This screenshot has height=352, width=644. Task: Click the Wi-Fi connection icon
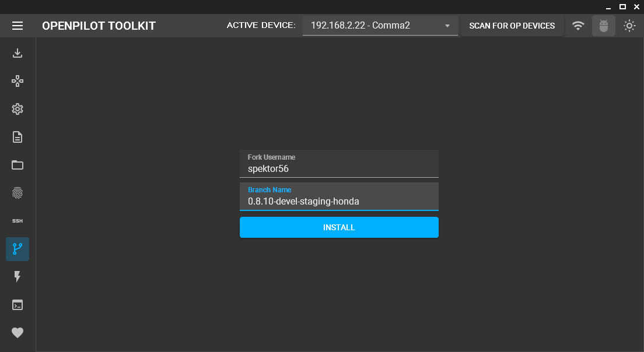578,26
